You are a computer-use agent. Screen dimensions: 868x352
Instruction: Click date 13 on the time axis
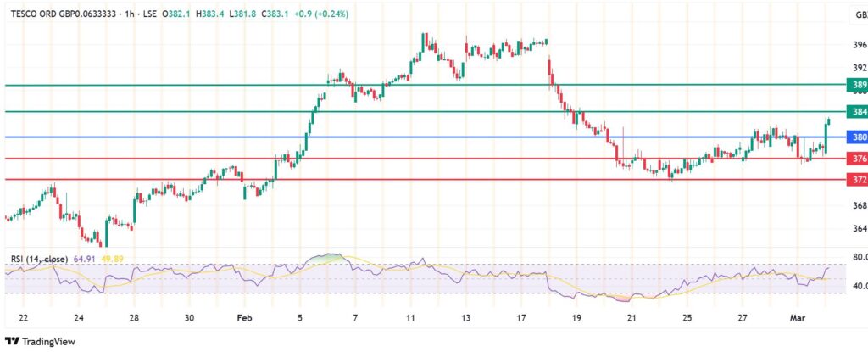[x=465, y=317]
